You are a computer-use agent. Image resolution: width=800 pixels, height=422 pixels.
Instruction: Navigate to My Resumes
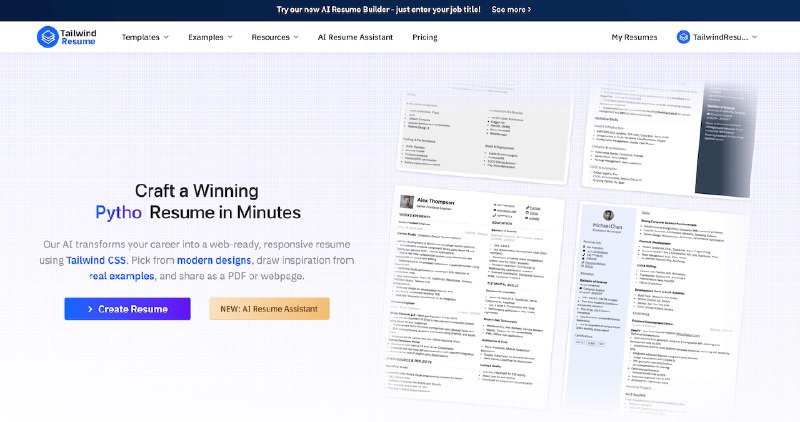(x=634, y=37)
